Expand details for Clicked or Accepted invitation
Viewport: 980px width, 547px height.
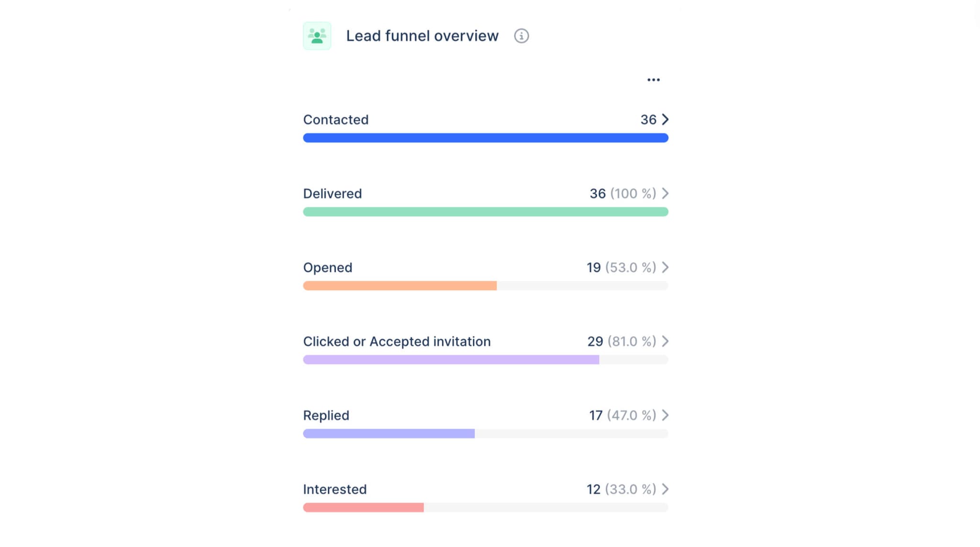pos(665,341)
